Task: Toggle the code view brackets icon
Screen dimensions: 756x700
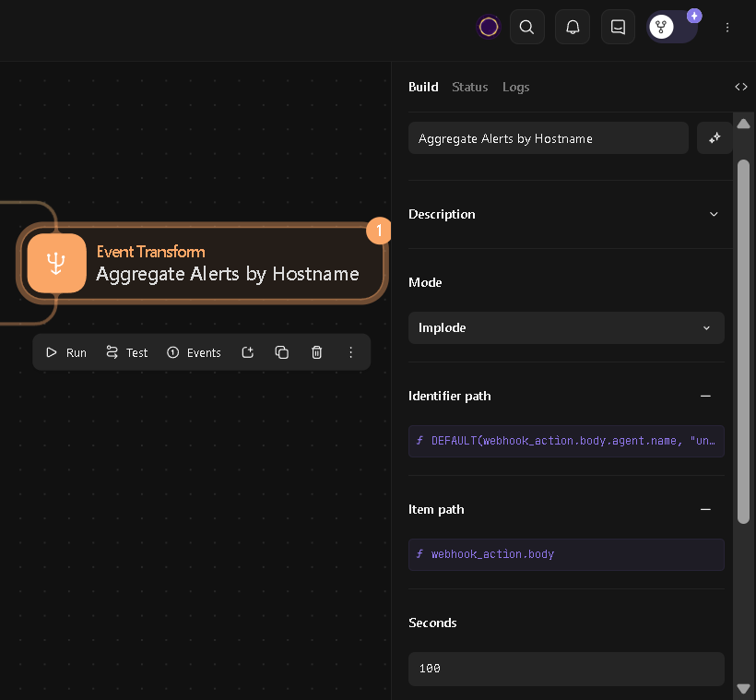Action: [x=741, y=87]
